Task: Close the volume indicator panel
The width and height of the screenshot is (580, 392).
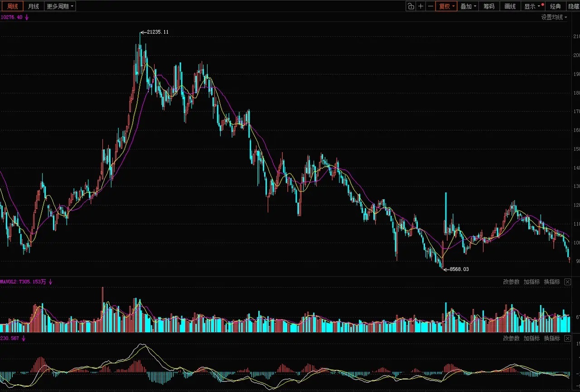Action: 568,282
